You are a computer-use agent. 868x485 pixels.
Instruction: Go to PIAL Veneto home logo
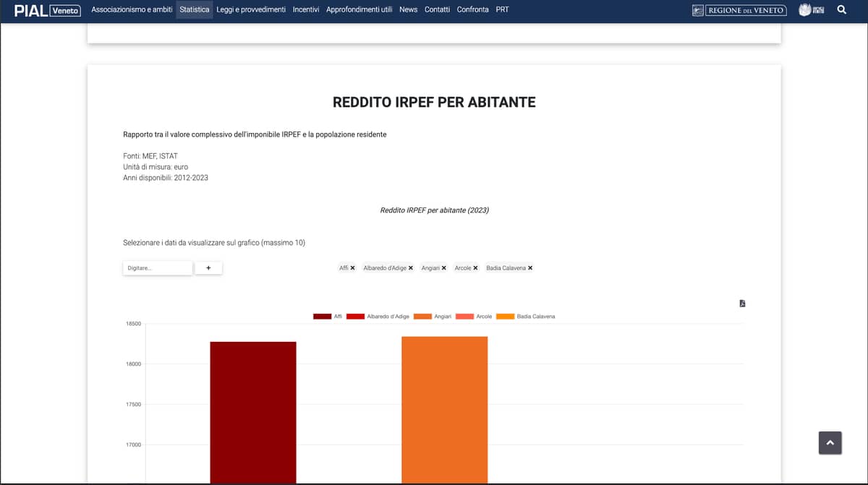[48, 10]
